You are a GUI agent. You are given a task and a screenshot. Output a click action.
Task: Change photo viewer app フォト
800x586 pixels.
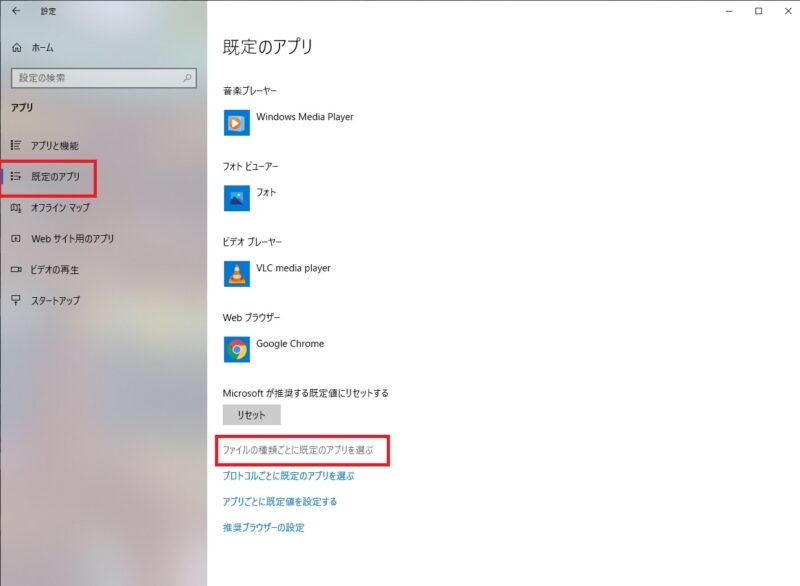tap(266, 192)
